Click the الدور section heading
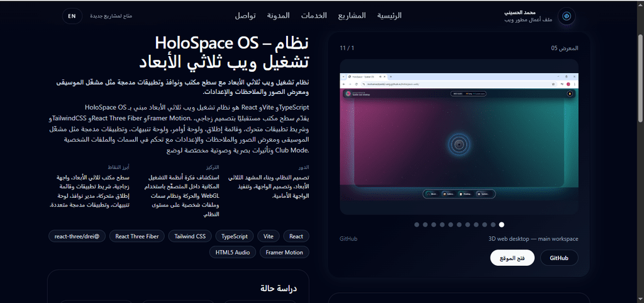Screen dimensions: 644x303 (x=304, y=168)
